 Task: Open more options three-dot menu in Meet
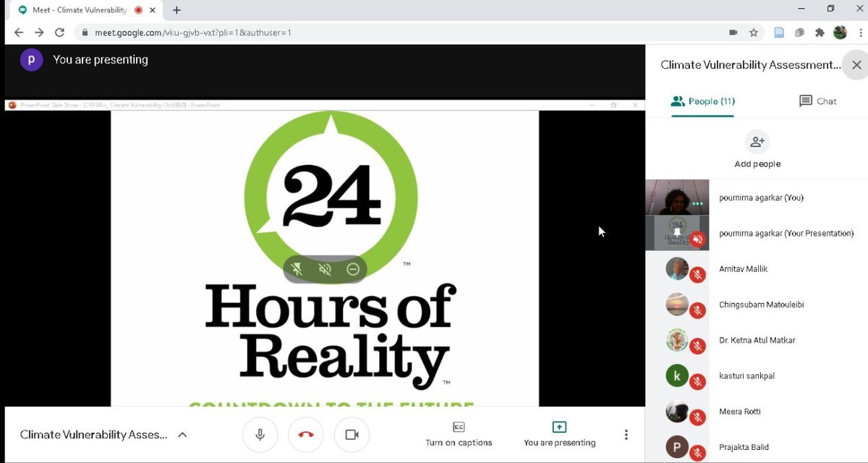pos(626,435)
